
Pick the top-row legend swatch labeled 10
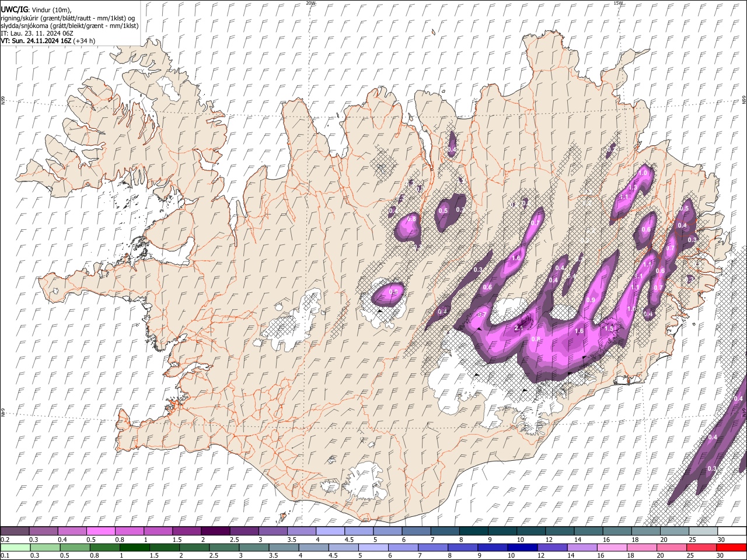[531, 531]
